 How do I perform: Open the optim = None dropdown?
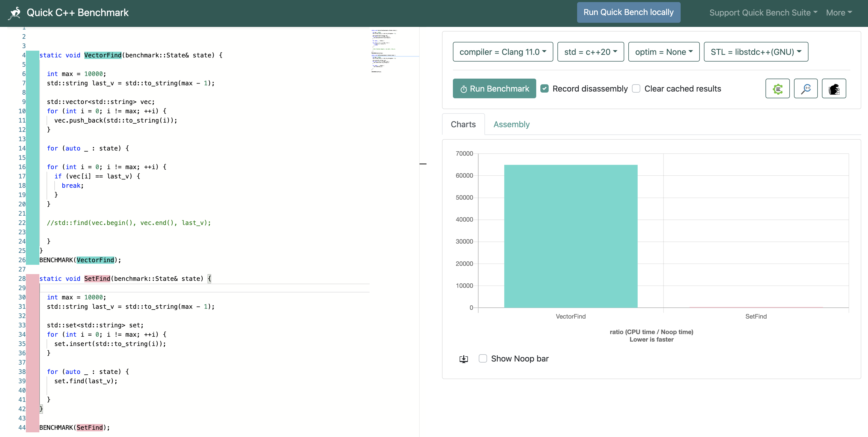(x=664, y=52)
